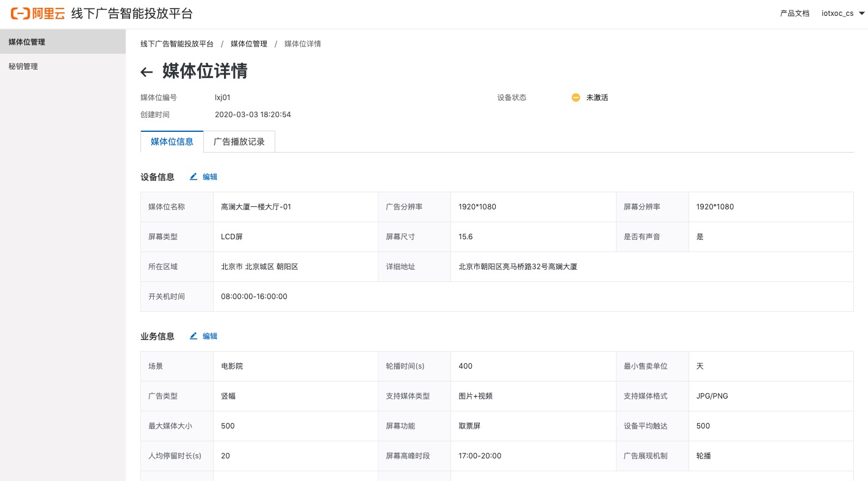Click the 最小售卖单位 value 天
This screenshot has width=868, height=481.
click(x=700, y=366)
